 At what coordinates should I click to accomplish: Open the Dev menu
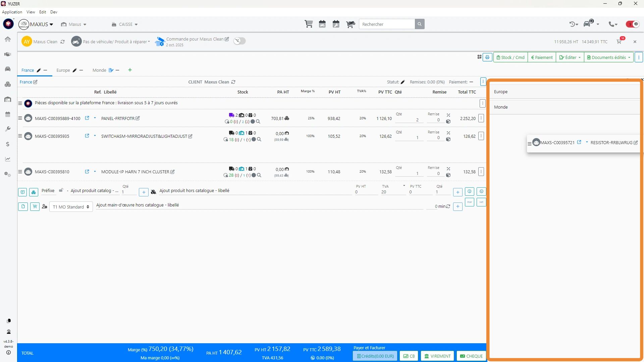pyautogui.click(x=54, y=12)
